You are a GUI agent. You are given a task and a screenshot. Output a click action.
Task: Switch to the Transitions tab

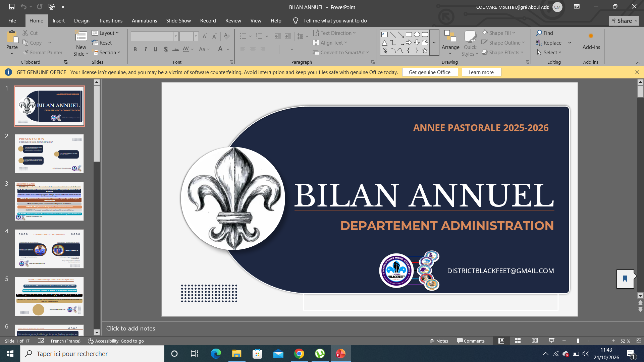pos(110,21)
